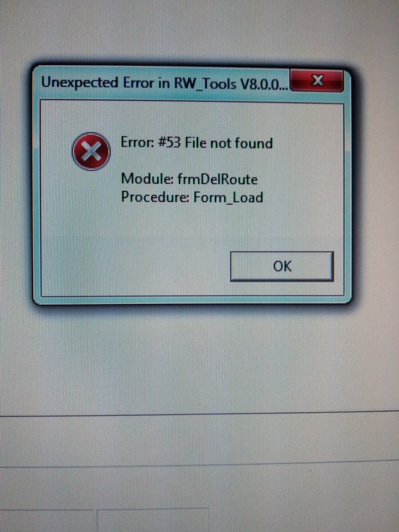Screen dimensions: 399x532
Task: Click the '#53' error number
Action: click(169, 142)
